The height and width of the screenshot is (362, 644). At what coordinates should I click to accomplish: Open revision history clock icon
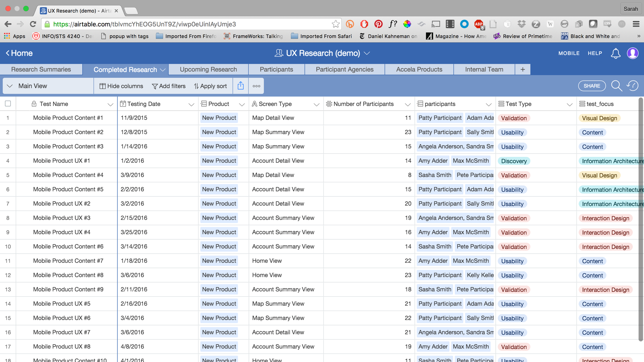click(633, 86)
